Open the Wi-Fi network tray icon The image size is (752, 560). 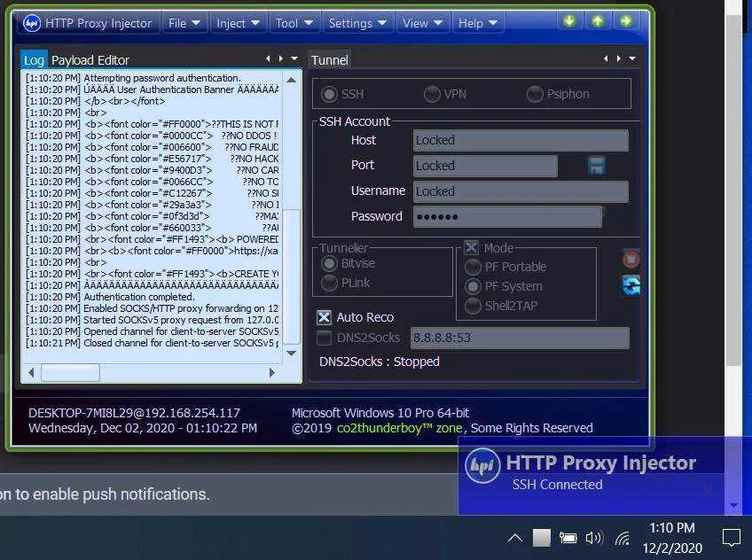tap(623, 539)
